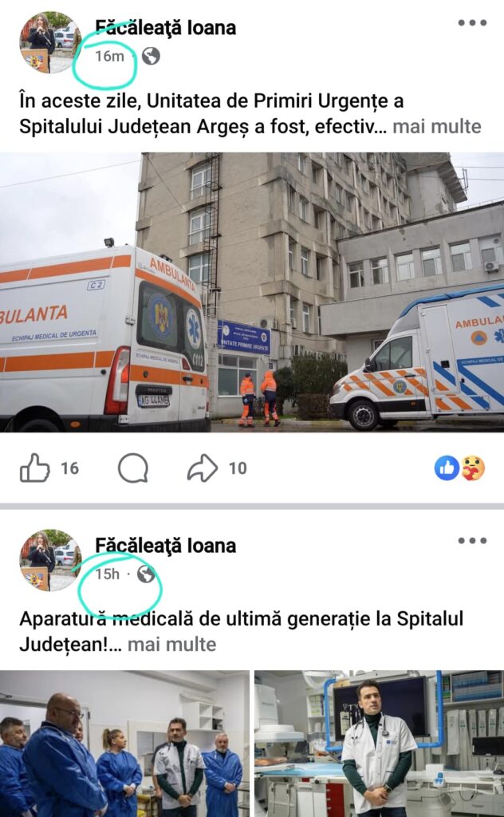Open photo of doctor with stethoscope

[379, 744]
